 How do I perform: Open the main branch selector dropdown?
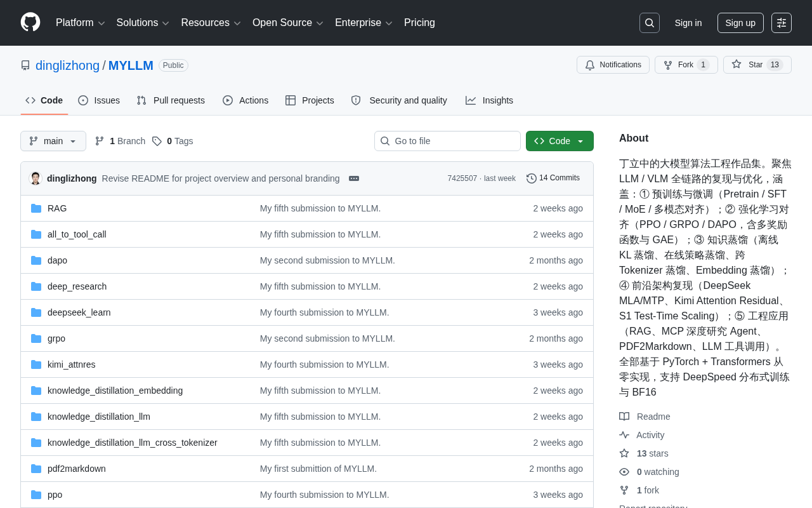(x=53, y=141)
